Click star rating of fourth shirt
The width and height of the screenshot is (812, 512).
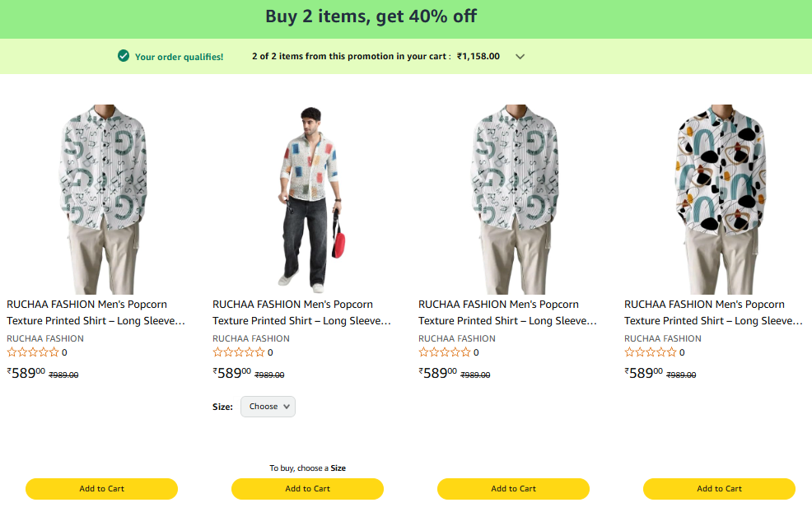(x=651, y=352)
